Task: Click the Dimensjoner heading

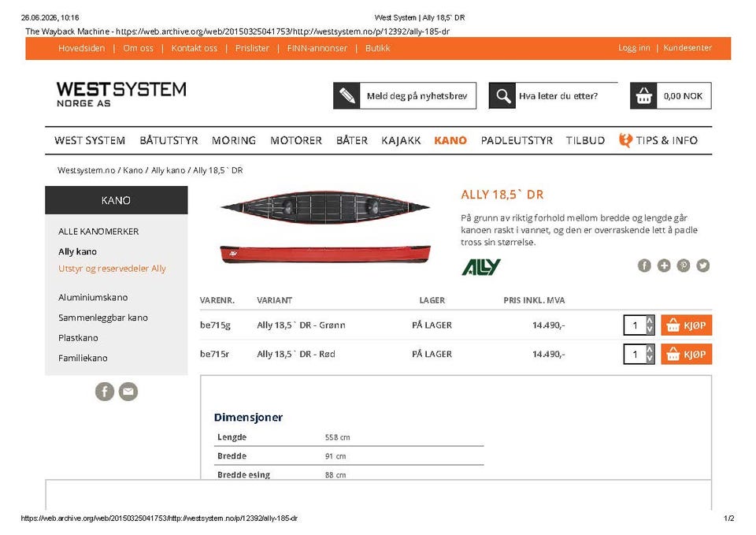Action: (248, 418)
